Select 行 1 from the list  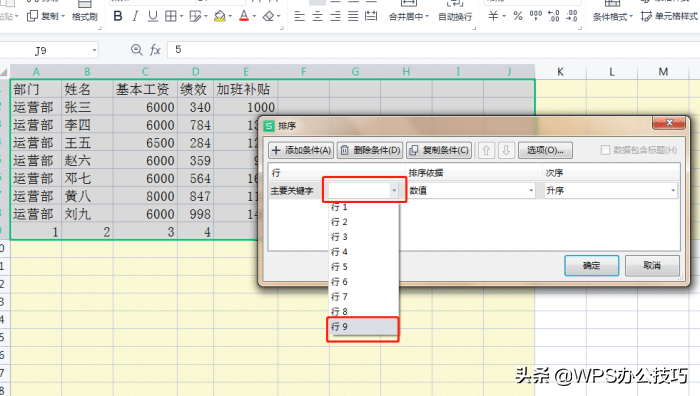[x=363, y=207]
